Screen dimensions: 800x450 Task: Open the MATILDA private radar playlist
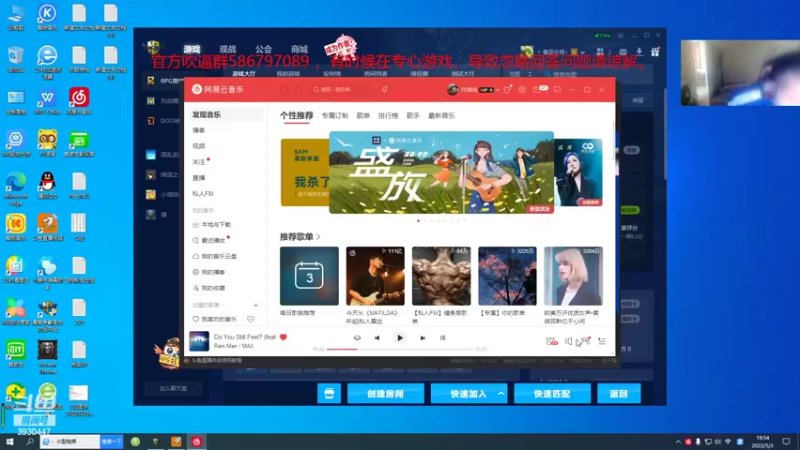375,276
